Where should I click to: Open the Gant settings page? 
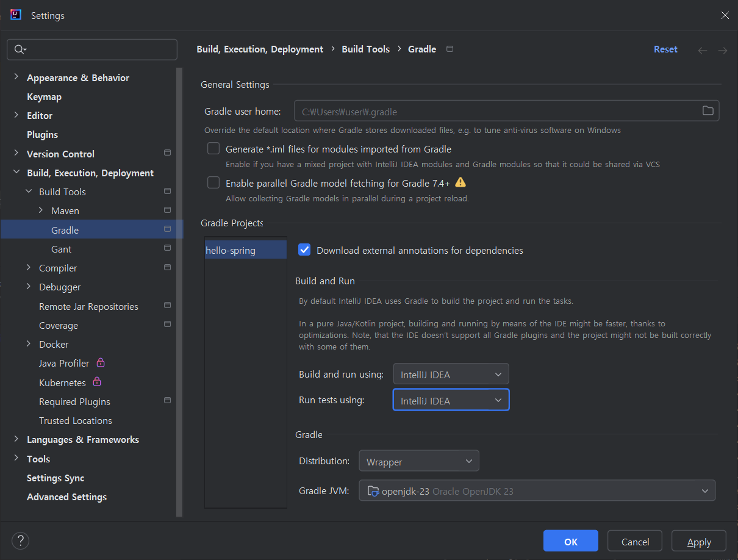click(61, 249)
